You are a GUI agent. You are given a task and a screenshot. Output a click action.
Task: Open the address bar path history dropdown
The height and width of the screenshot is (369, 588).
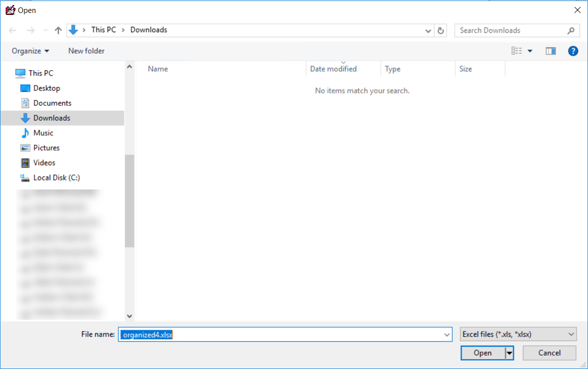point(428,30)
